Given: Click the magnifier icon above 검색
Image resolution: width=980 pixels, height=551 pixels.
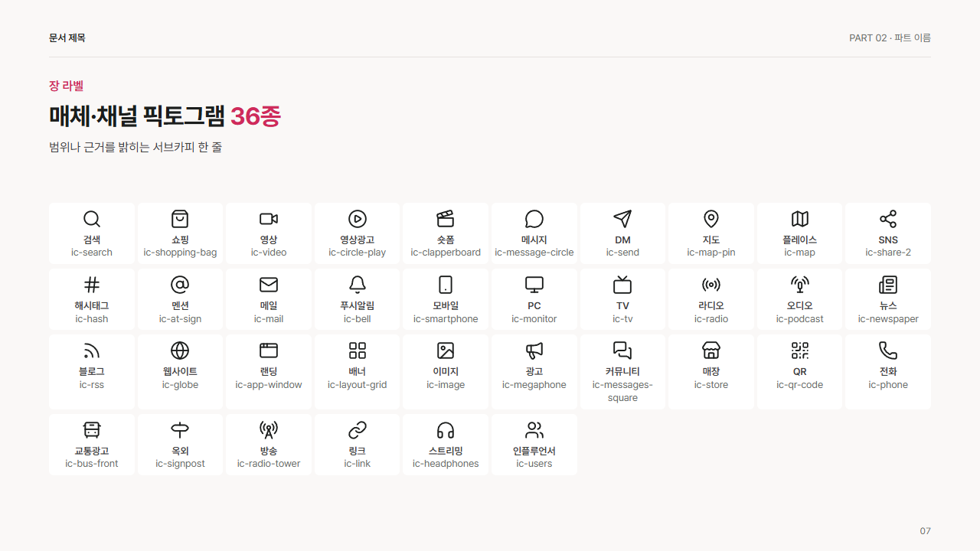Looking at the screenshot, I should (92, 219).
